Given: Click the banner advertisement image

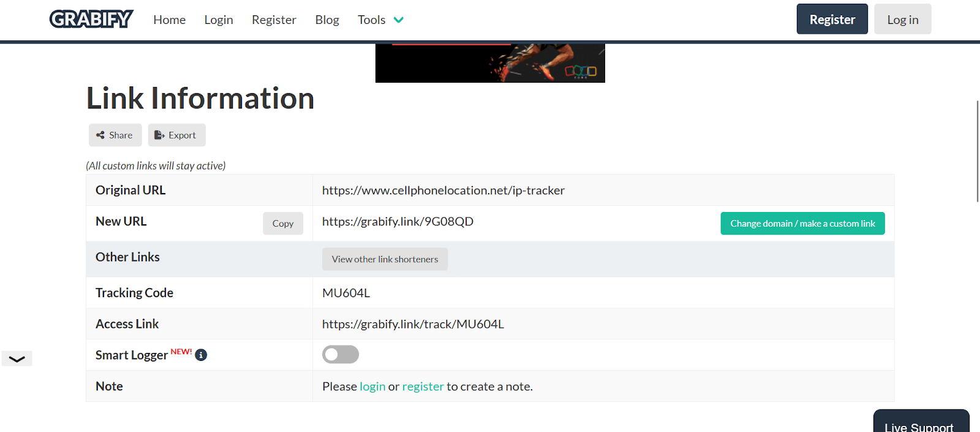Looking at the screenshot, I should [490, 64].
